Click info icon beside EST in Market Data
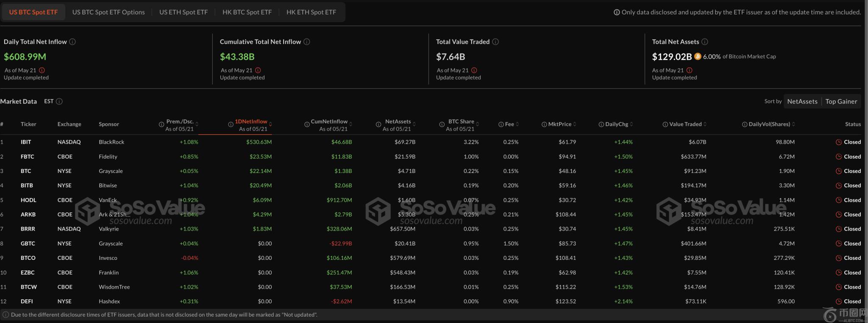This screenshot has height=323, width=868. coord(59,101)
